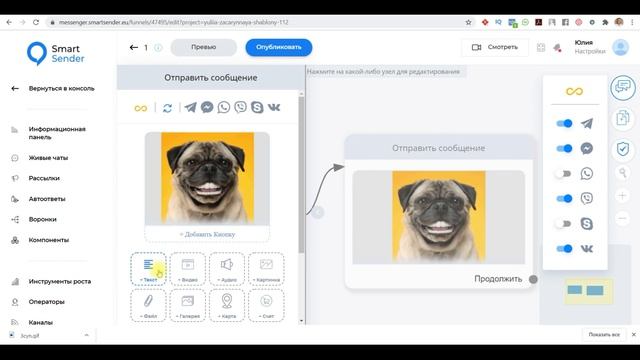Click + Добавить Кнопку under the image
The image size is (640, 360).
207,234
